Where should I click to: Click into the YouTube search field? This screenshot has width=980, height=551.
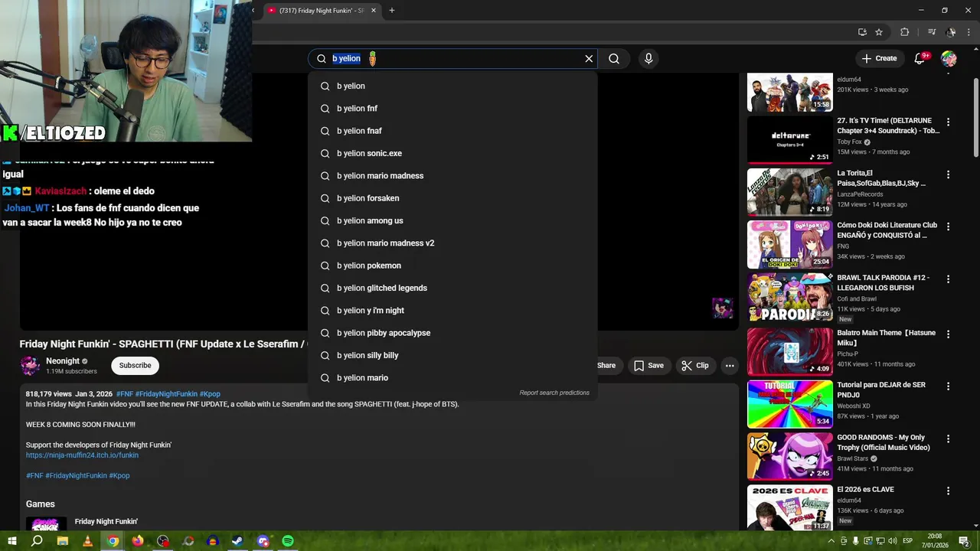(452, 59)
